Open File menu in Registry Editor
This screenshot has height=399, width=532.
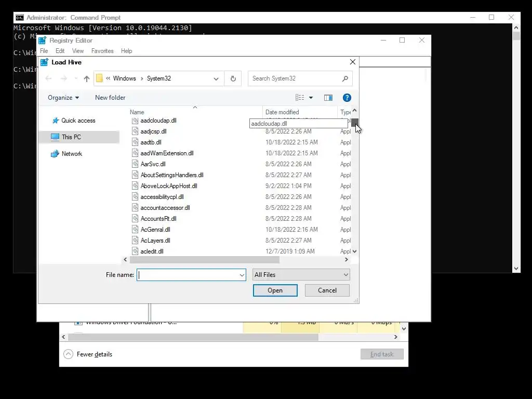(x=44, y=51)
